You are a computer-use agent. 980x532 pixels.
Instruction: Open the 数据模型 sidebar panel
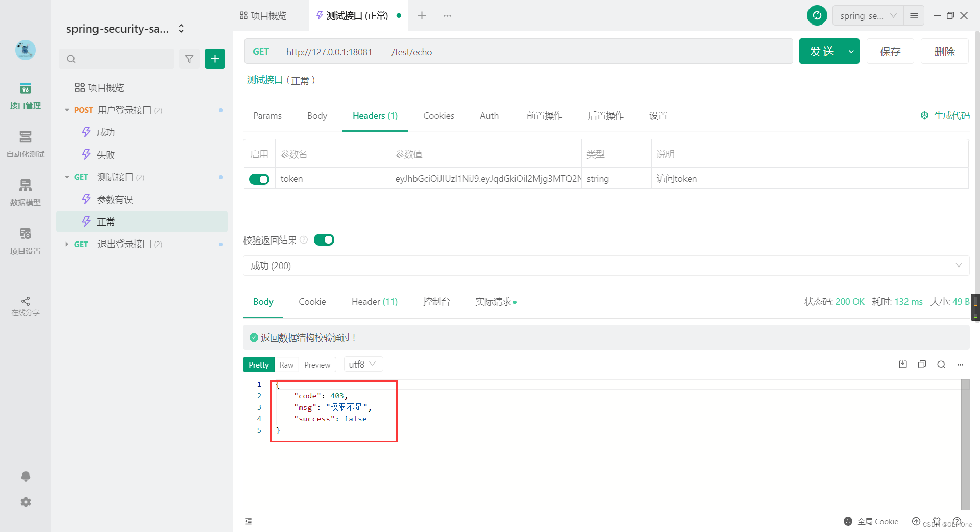25,192
